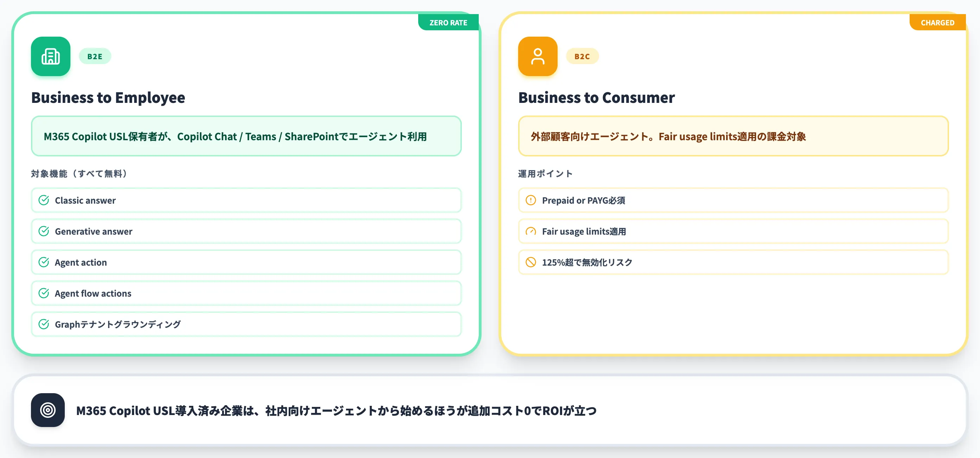Click the orange person icon for B2C

pyautogui.click(x=538, y=56)
